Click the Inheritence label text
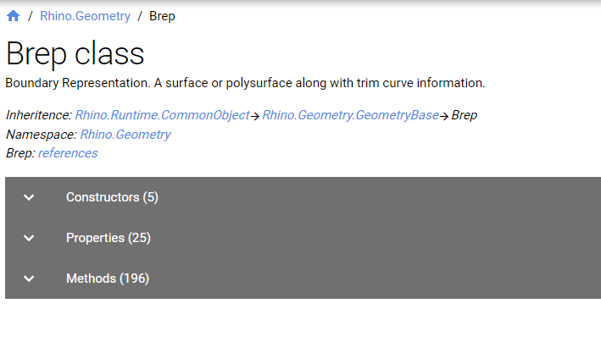 pyautogui.click(x=39, y=115)
